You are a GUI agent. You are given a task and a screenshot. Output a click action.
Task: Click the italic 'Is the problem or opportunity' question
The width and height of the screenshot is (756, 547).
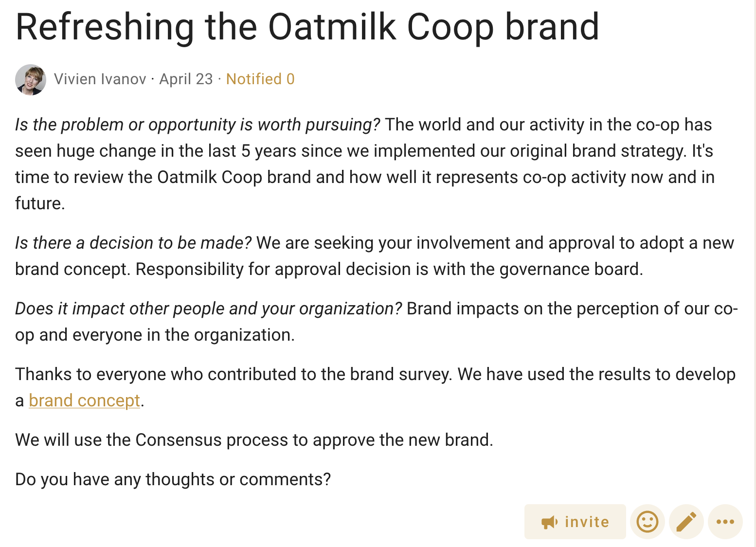click(x=197, y=125)
